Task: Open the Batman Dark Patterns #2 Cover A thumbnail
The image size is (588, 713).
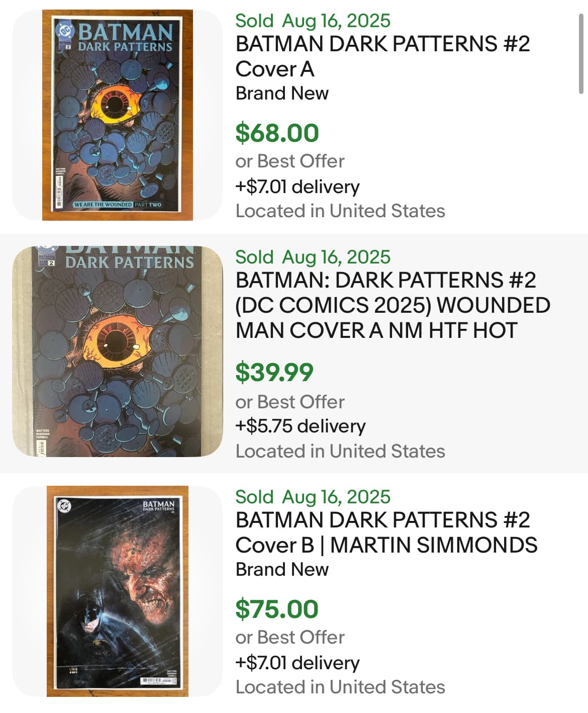Action: pos(117,115)
